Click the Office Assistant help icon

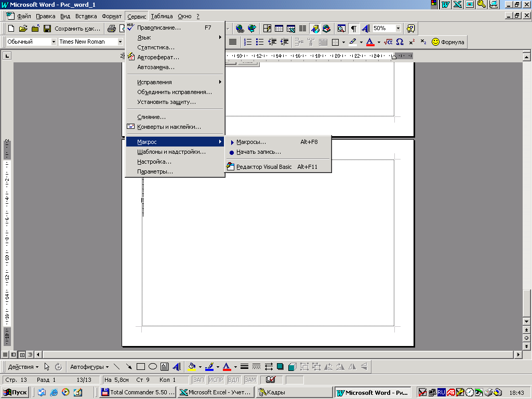coord(410,29)
